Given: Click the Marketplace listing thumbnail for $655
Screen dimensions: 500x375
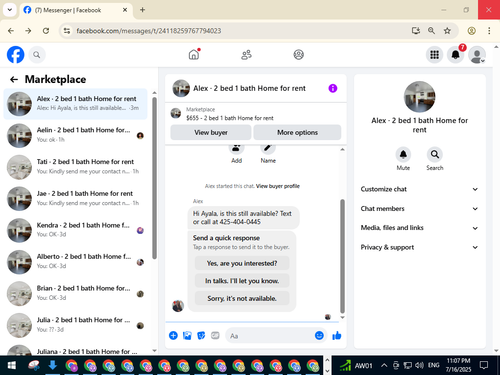Looking at the screenshot, I should (176, 113).
